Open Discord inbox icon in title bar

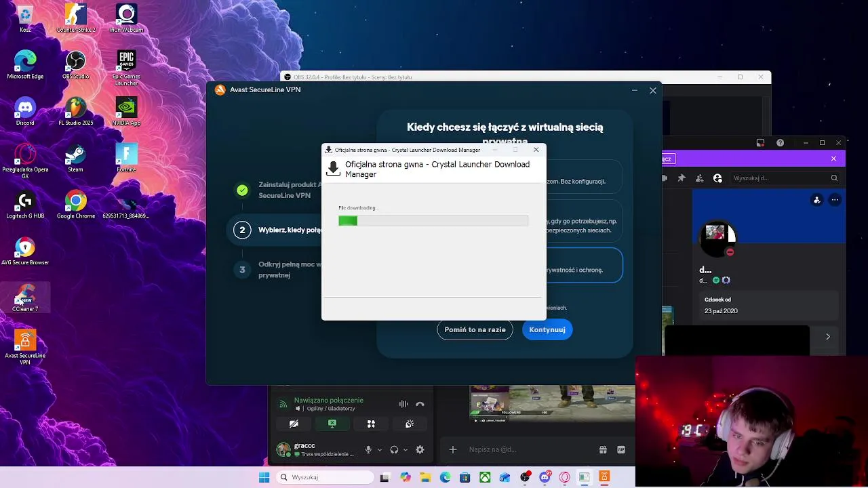tap(760, 143)
